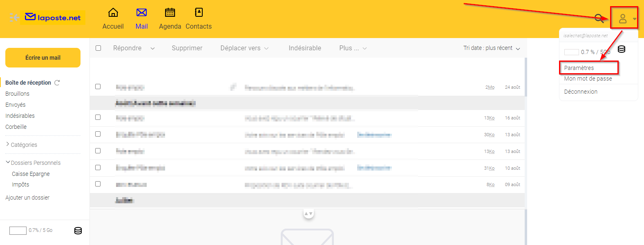
Task: Click Ajouter un dossier link
Action: coord(27,198)
